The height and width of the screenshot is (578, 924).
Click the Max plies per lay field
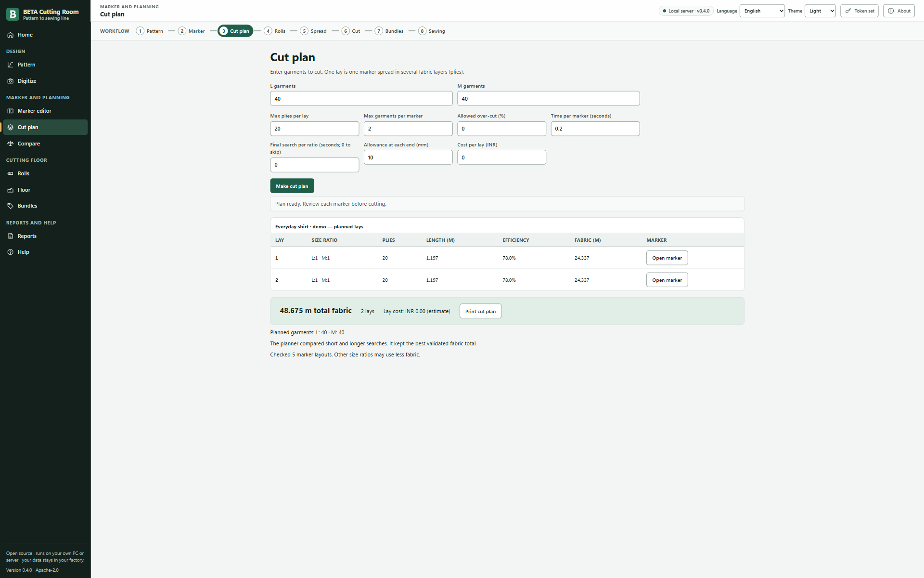[315, 129]
